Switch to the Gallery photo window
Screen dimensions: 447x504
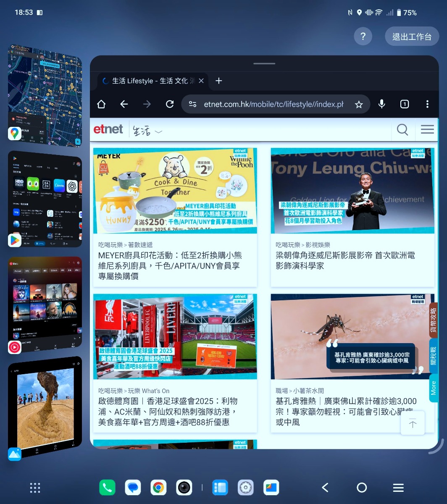(45, 407)
